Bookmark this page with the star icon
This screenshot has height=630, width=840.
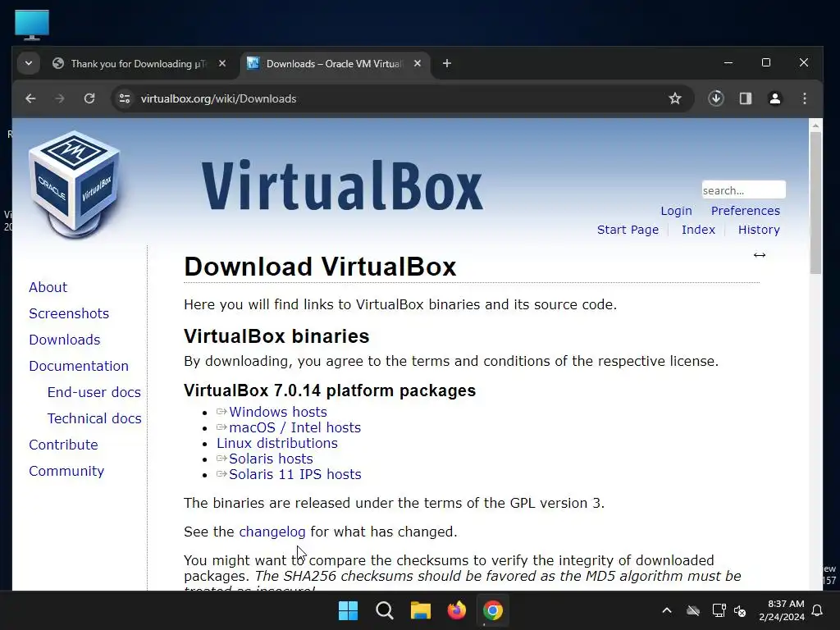coord(675,98)
